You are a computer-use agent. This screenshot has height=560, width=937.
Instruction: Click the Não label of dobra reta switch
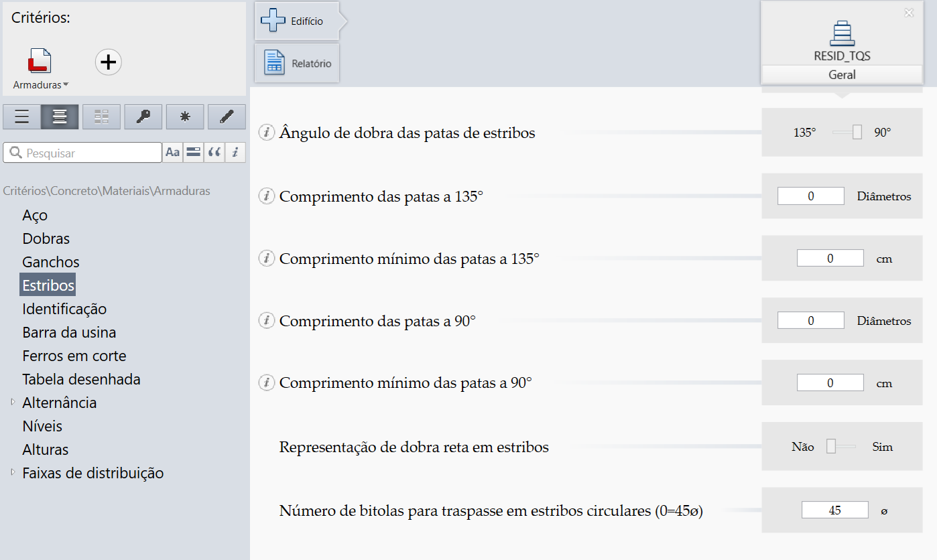click(x=803, y=447)
